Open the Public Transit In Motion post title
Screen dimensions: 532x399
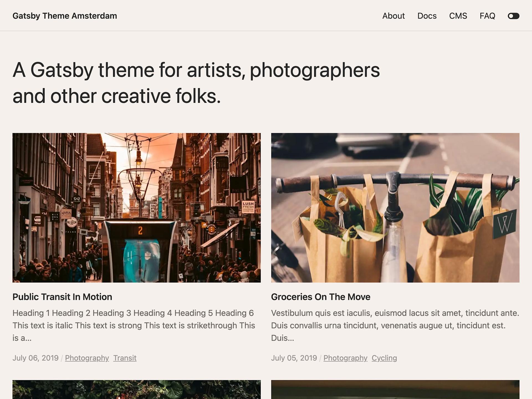62,297
